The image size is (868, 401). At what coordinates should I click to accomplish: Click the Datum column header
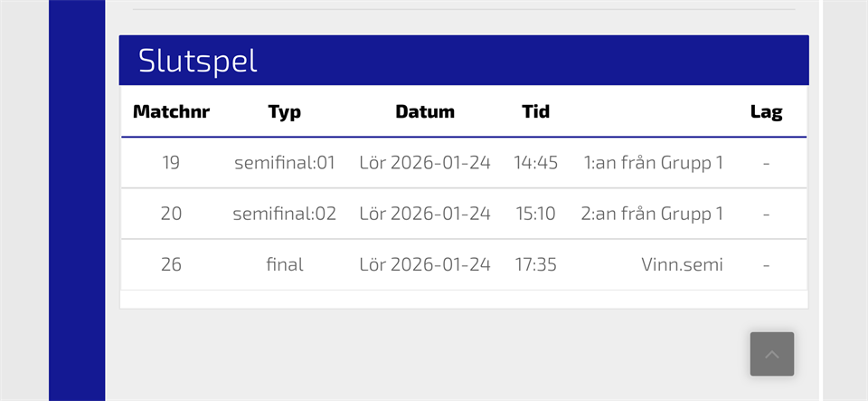[425, 112]
